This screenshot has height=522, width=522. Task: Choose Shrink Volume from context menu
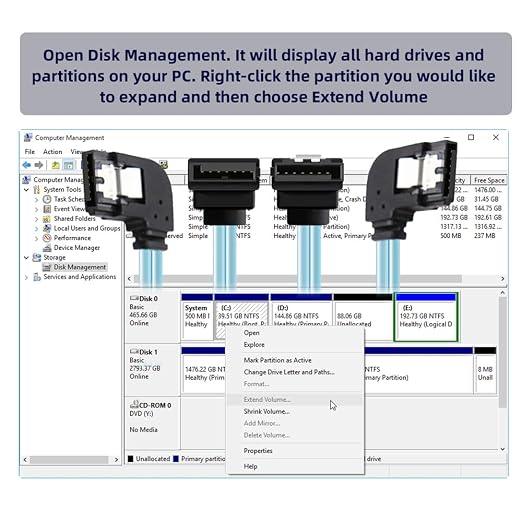tap(267, 412)
